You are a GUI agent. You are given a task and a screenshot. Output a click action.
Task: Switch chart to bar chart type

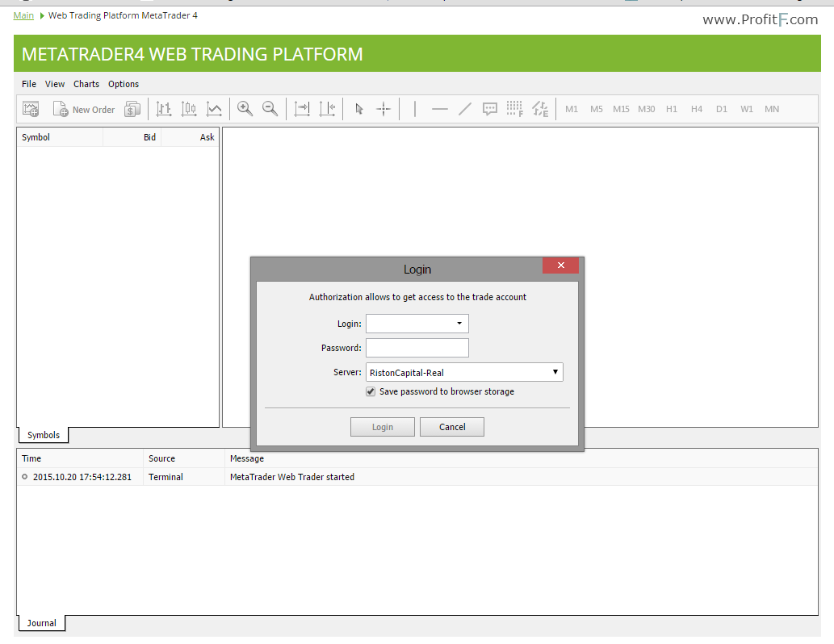coord(163,109)
